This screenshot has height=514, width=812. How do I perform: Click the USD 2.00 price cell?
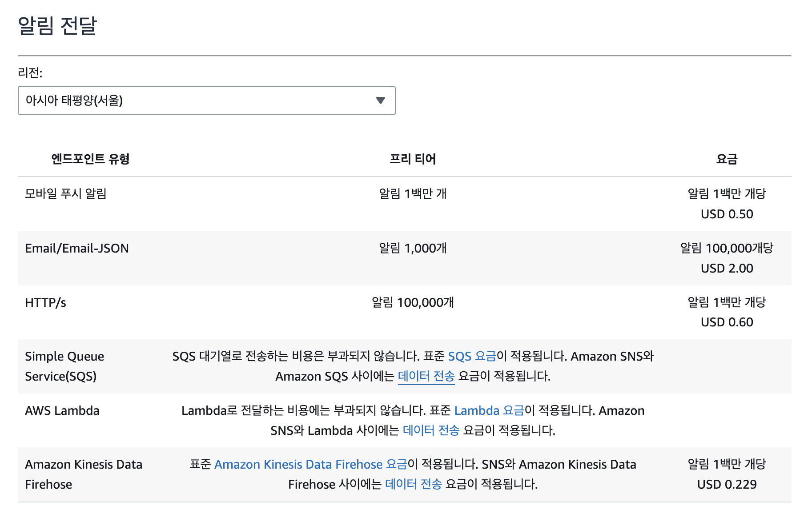727,268
